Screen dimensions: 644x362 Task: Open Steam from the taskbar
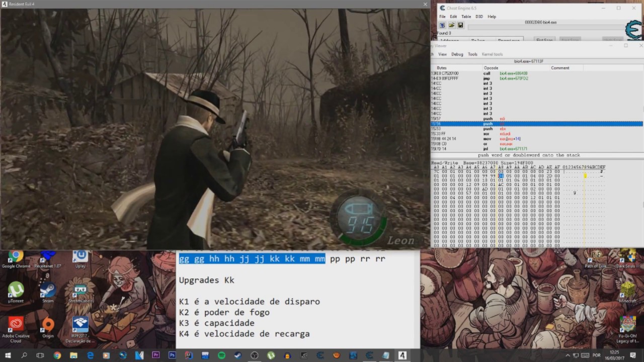pos(238,355)
